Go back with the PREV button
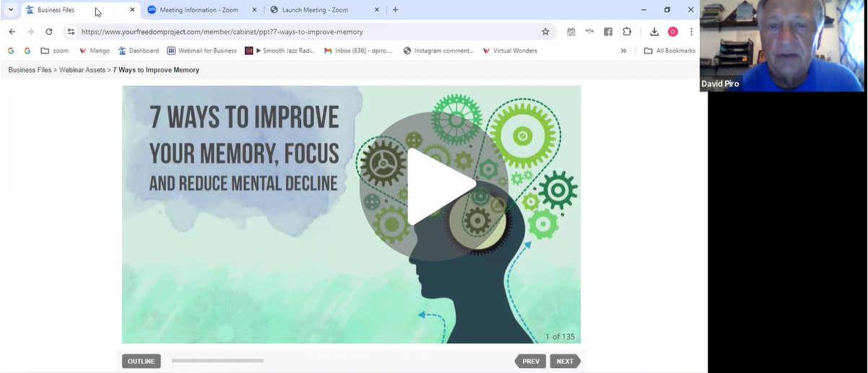The height and width of the screenshot is (373, 868). [530, 361]
